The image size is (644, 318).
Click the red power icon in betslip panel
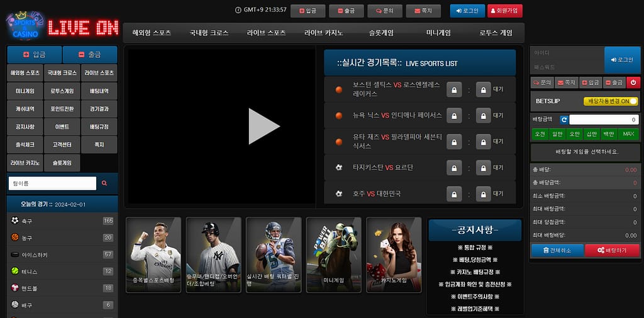tap(633, 82)
